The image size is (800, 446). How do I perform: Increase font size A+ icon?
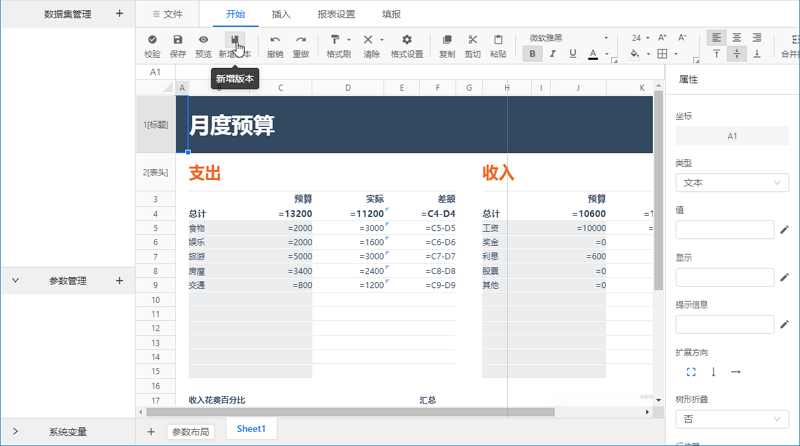pos(662,38)
